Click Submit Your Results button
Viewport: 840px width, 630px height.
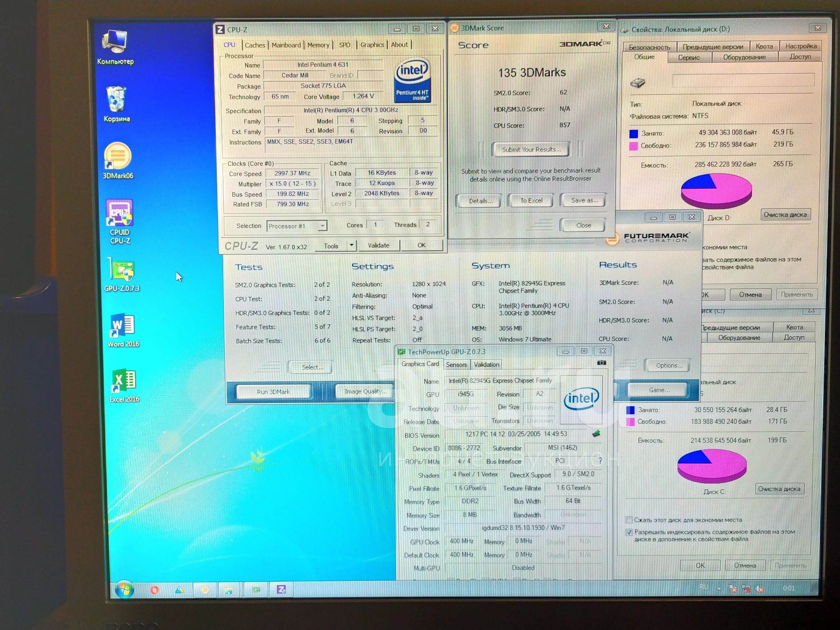pyautogui.click(x=531, y=149)
